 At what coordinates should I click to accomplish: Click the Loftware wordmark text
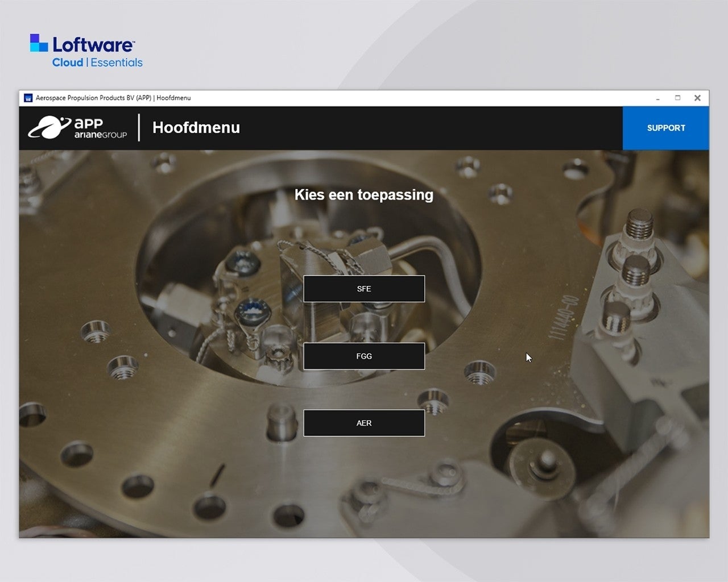(x=93, y=44)
